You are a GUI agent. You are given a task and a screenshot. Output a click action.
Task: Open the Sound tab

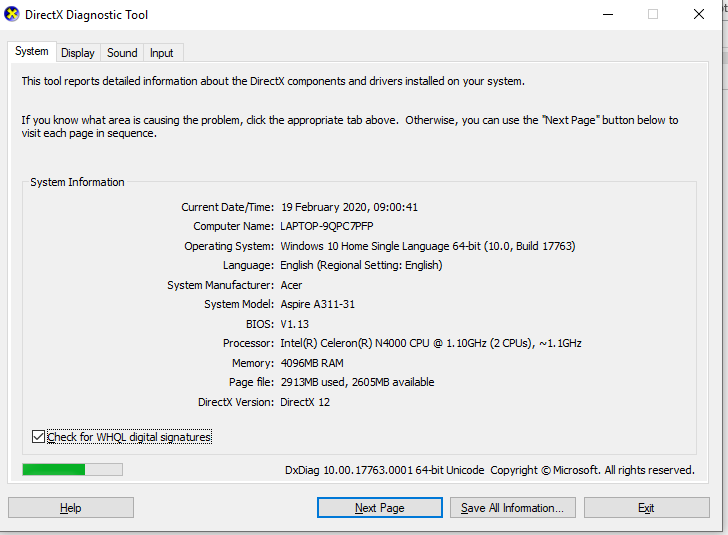point(122,53)
